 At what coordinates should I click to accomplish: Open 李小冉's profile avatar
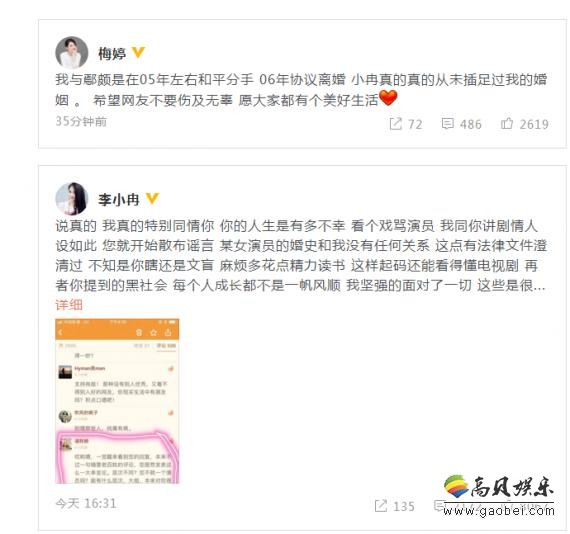click(72, 198)
